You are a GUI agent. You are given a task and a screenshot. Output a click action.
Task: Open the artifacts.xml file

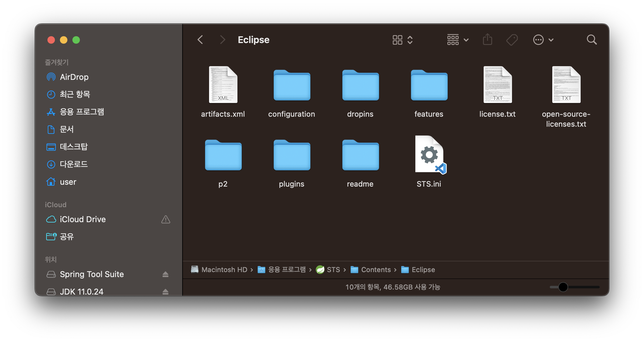tap(222, 84)
